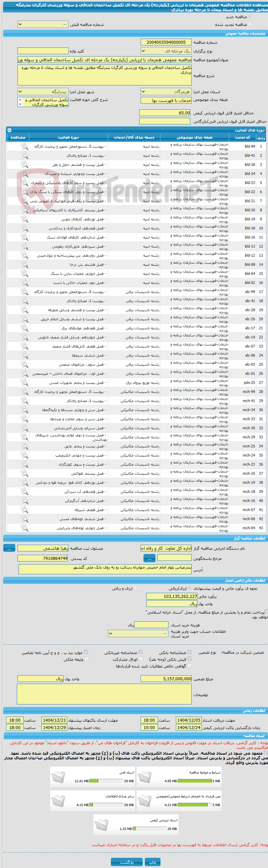The image size is (268, 868).
Task: Open نوع برگزاری dropdown
Action: 166,51
